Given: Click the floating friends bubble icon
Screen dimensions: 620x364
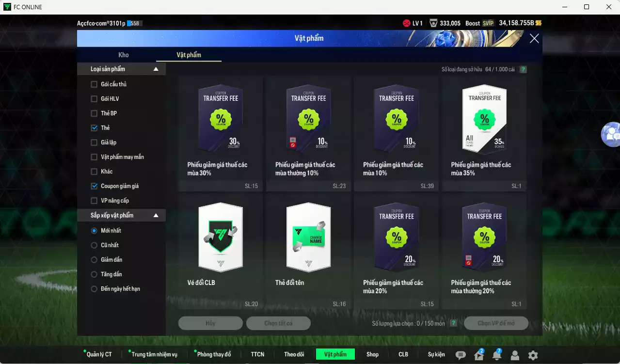Looking at the screenshot, I should [612, 134].
